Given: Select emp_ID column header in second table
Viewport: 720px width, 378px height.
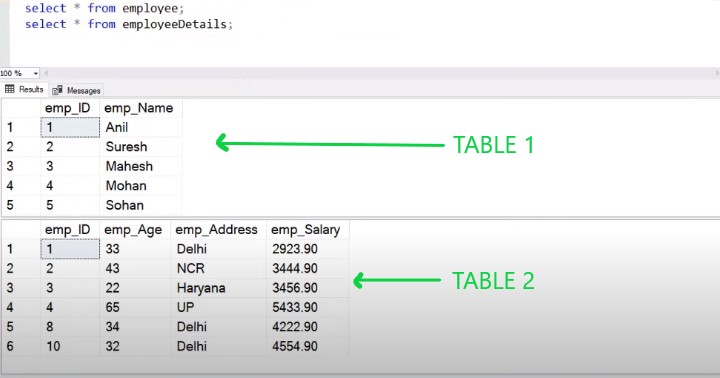Looking at the screenshot, I should (x=70, y=230).
